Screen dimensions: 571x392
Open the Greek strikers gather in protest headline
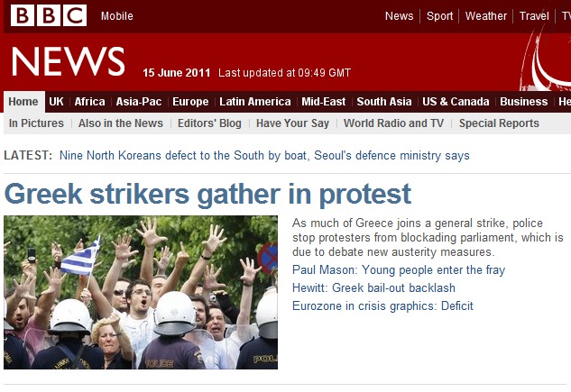(207, 195)
